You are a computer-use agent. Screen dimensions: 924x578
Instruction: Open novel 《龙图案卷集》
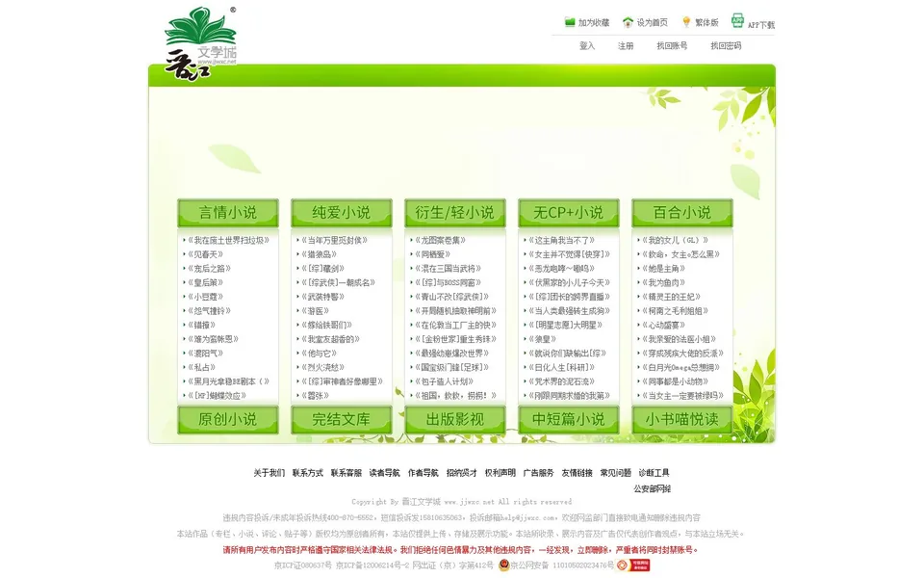[x=440, y=240]
